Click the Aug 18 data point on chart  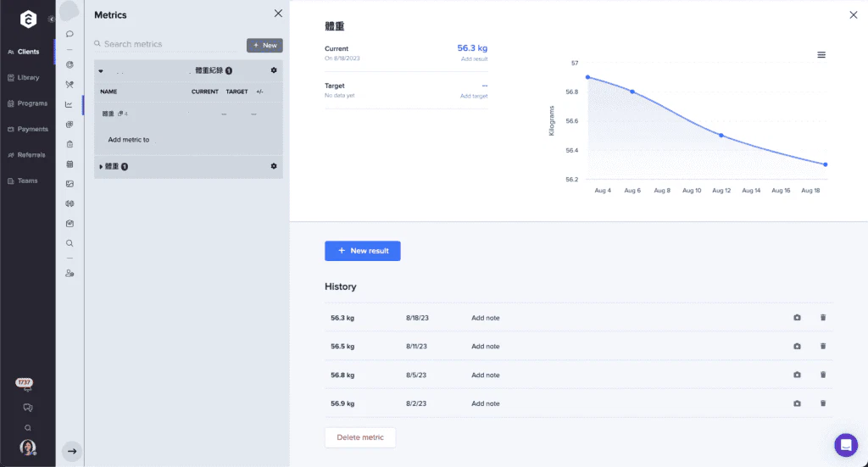(x=825, y=164)
